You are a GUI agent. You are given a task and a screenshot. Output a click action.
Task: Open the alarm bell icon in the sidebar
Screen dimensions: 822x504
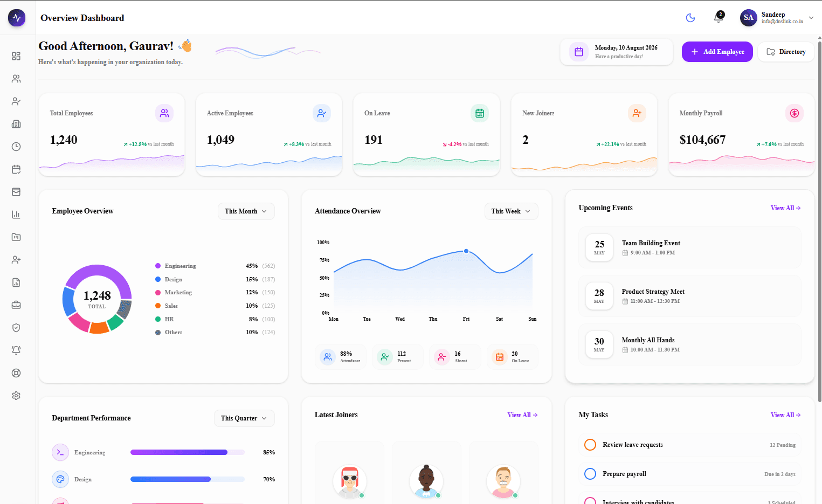click(16, 350)
